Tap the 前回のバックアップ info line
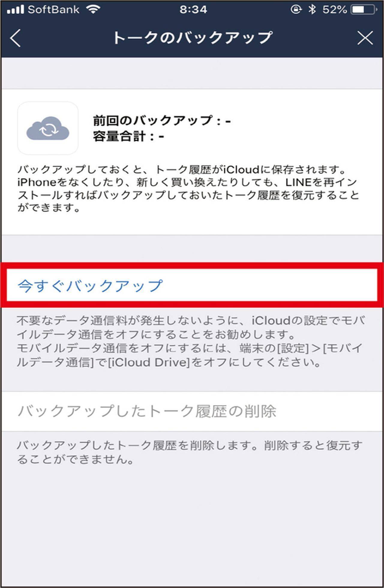The height and width of the screenshot is (588, 384). click(x=162, y=121)
